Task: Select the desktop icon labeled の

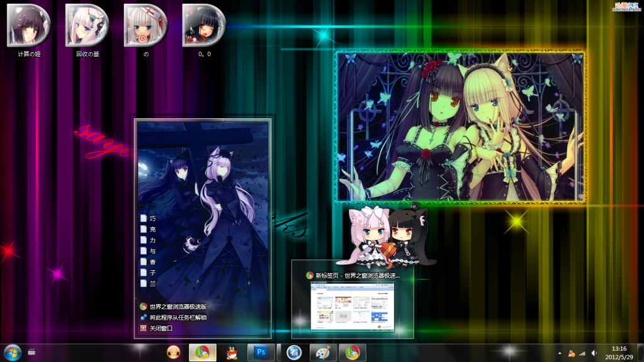Action: (145, 26)
